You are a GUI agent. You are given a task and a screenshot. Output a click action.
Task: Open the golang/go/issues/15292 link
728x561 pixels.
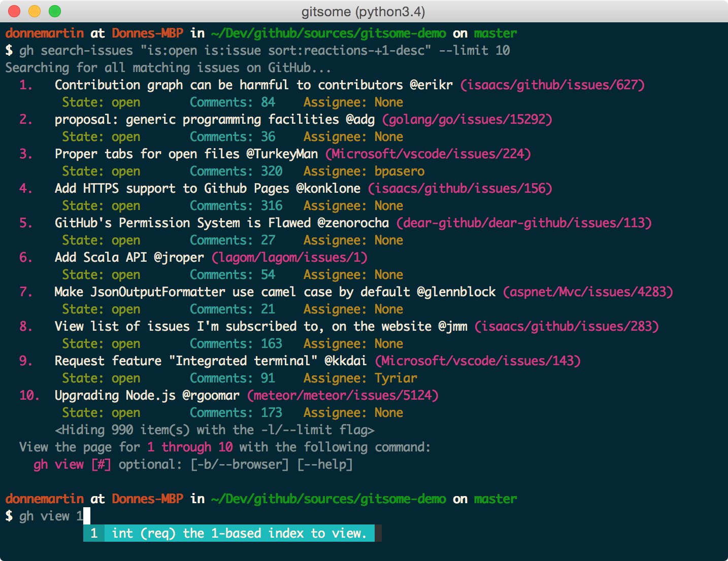tap(467, 119)
